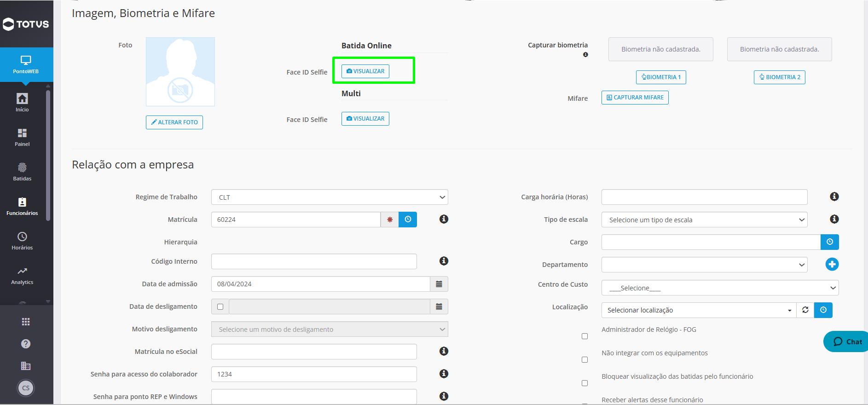Select Funcionários in sidebar

[22, 206]
